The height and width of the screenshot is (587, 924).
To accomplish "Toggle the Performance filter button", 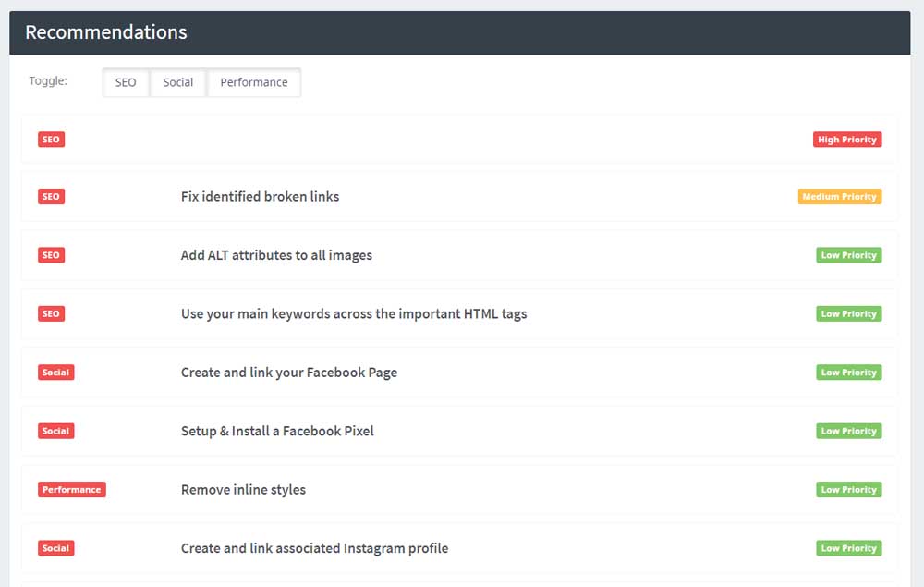I will 254,82.
